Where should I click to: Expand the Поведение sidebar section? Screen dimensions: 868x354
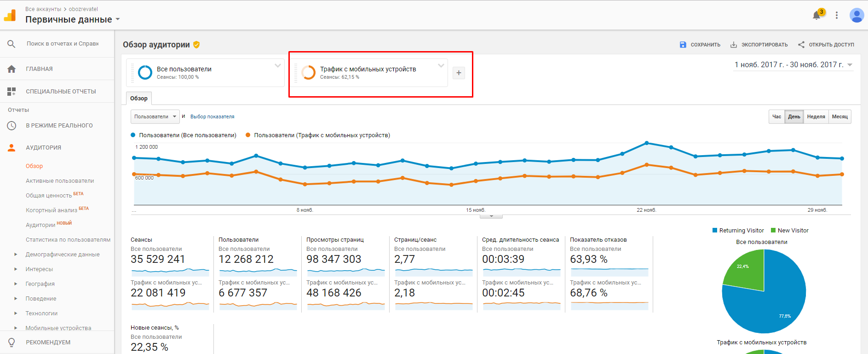[16, 298]
